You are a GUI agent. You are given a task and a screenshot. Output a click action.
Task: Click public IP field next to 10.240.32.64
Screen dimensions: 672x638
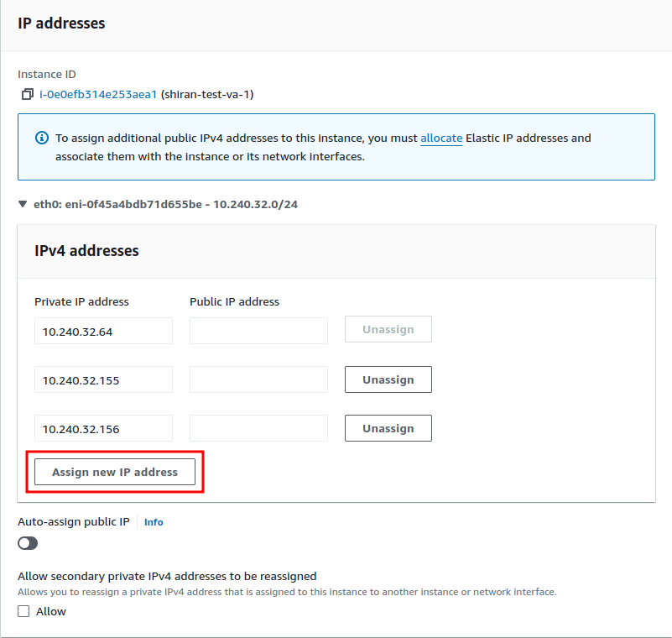pos(259,331)
